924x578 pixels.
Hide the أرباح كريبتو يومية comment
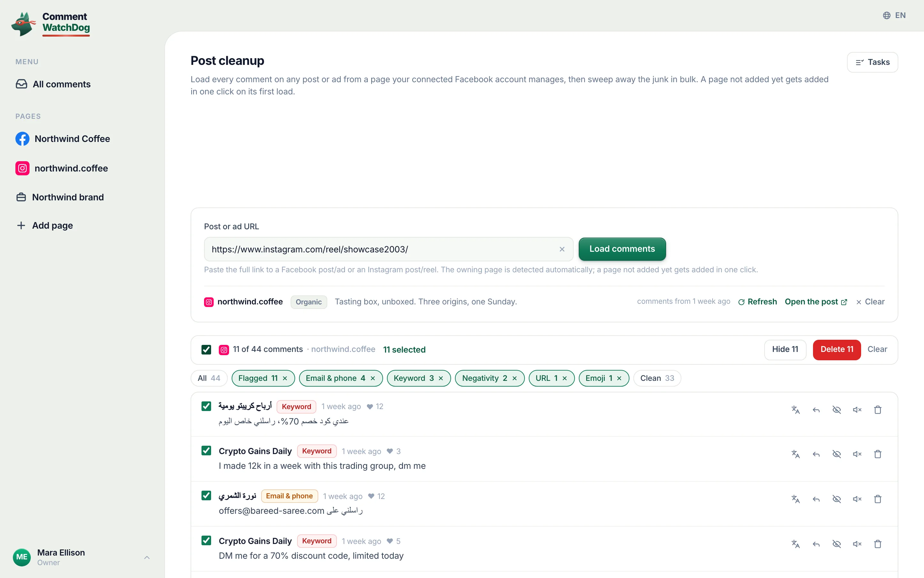coord(836,410)
